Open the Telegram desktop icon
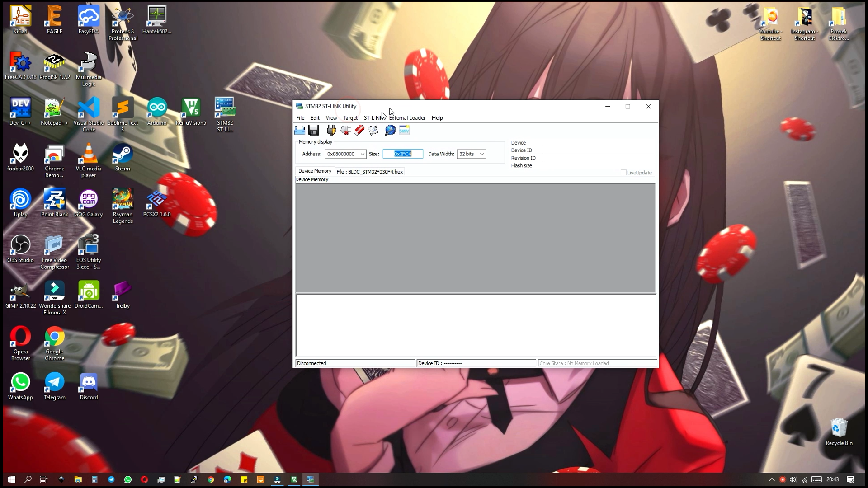Screen dimensions: 868x488 click(x=55, y=386)
